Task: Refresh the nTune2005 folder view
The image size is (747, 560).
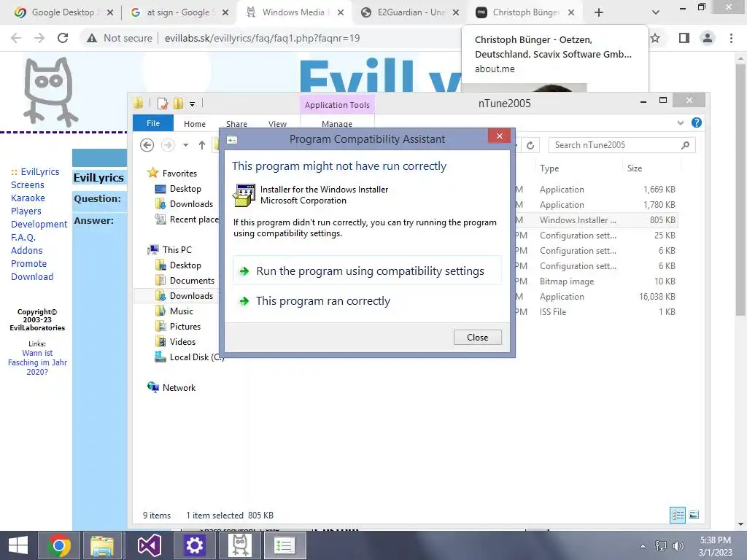Action: 530,145
